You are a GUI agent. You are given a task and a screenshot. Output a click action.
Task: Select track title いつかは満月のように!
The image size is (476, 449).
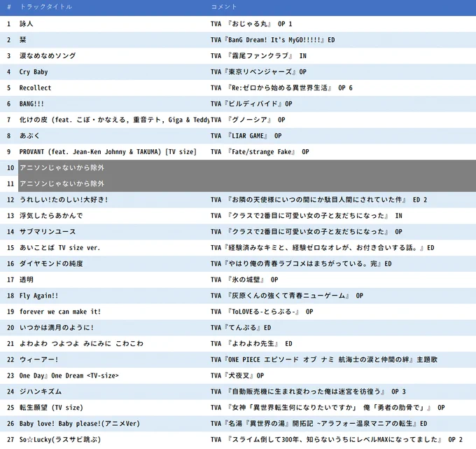click(x=57, y=328)
